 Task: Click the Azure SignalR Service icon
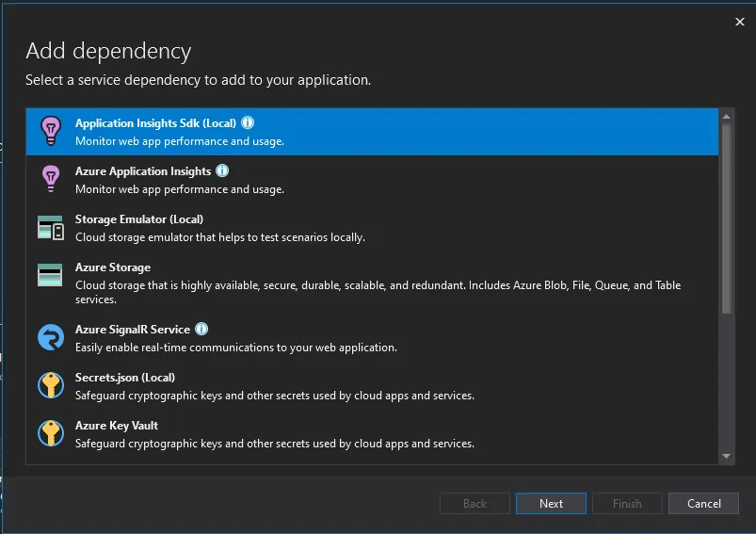click(51, 337)
